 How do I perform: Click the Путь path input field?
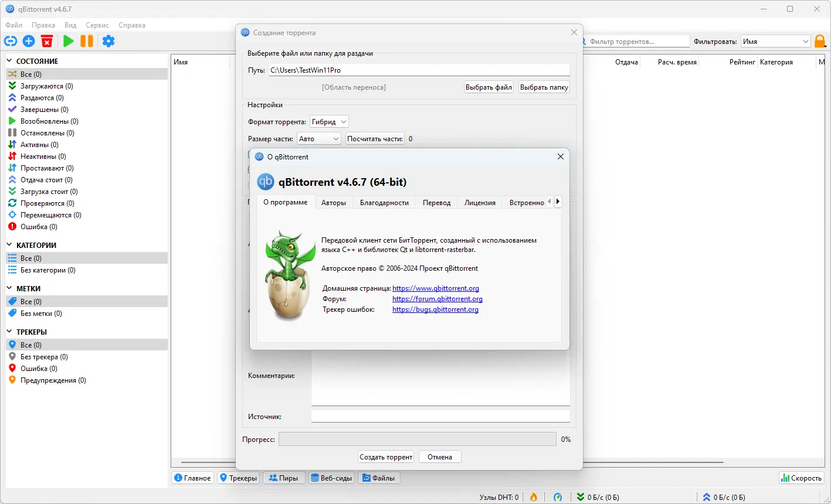[419, 70]
